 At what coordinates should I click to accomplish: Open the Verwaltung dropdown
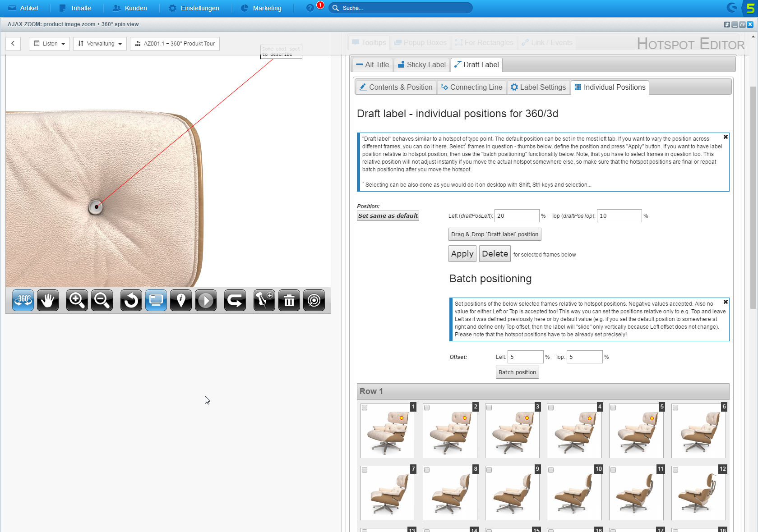click(100, 44)
